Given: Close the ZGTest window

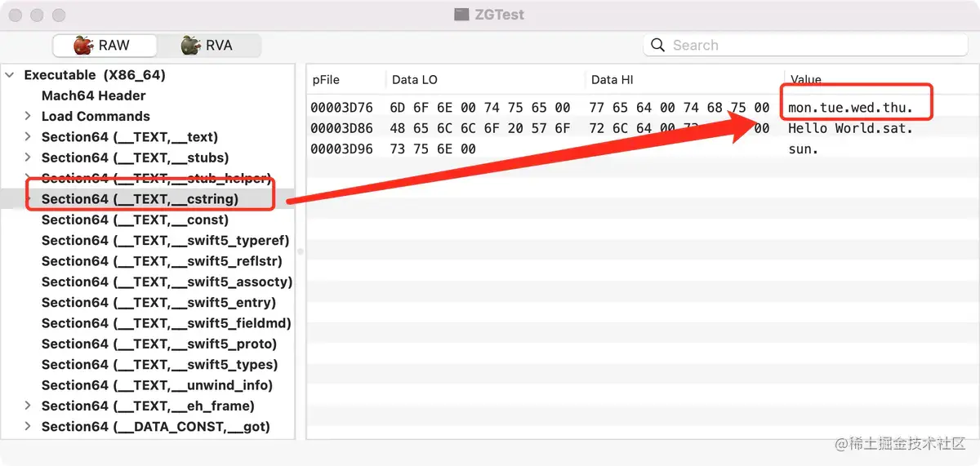Looking at the screenshot, I should pos(16,16).
